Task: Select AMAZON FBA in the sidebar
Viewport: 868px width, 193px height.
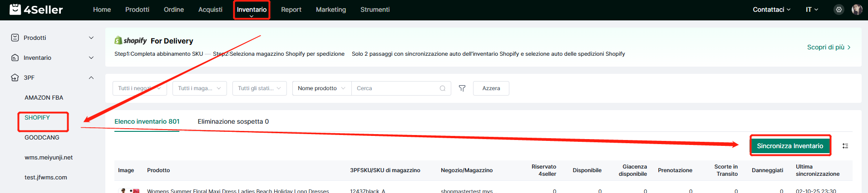Action: click(x=44, y=97)
